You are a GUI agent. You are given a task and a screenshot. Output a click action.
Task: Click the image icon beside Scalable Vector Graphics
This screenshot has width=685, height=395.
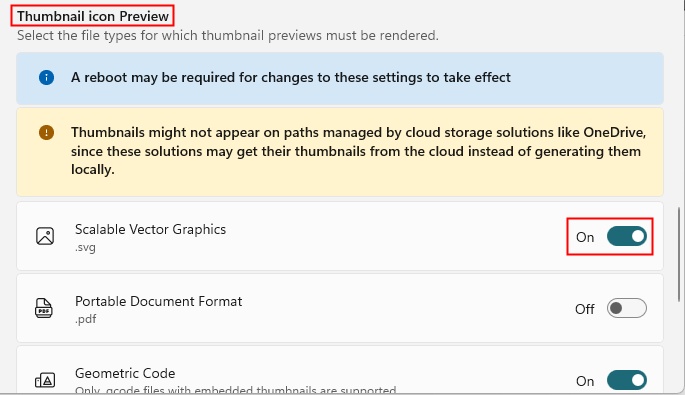(45, 236)
